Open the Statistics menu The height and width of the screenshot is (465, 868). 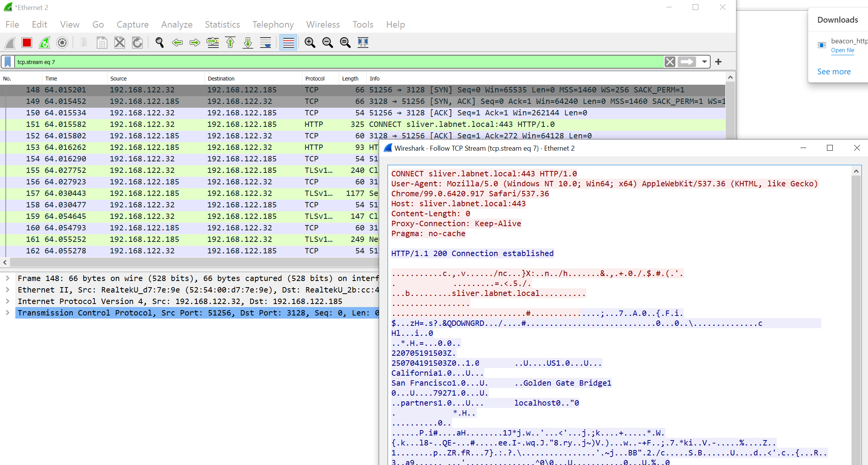(x=223, y=25)
